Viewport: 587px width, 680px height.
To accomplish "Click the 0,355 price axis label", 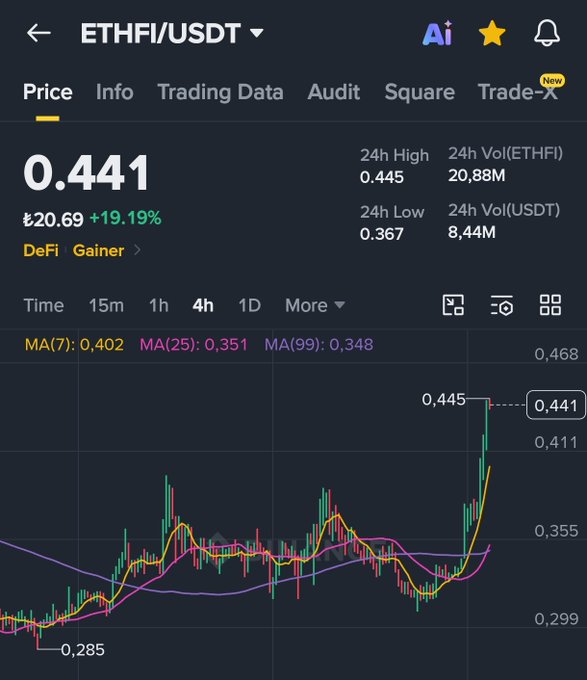I will click(x=556, y=531).
